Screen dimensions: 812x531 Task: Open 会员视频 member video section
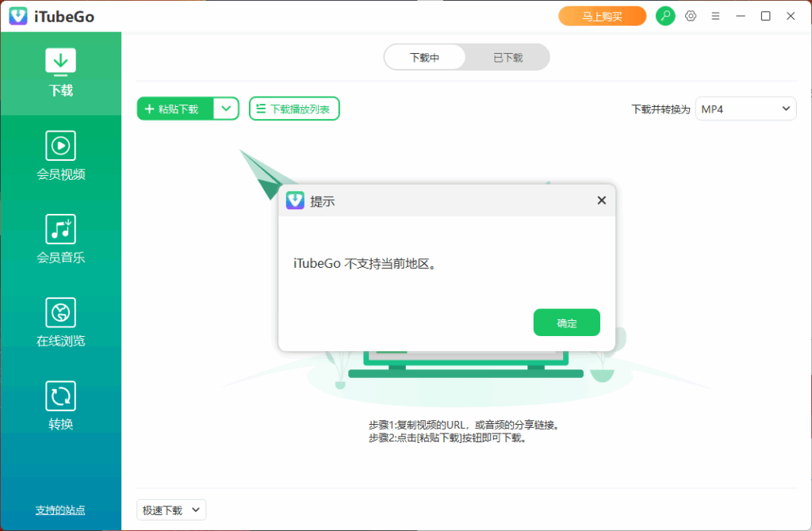(x=60, y=156)
